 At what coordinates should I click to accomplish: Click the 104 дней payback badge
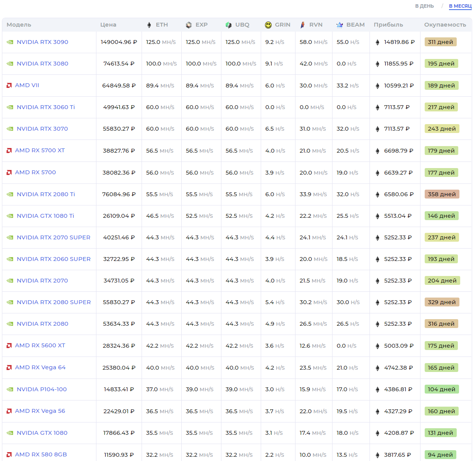click(x=442, y=389)
